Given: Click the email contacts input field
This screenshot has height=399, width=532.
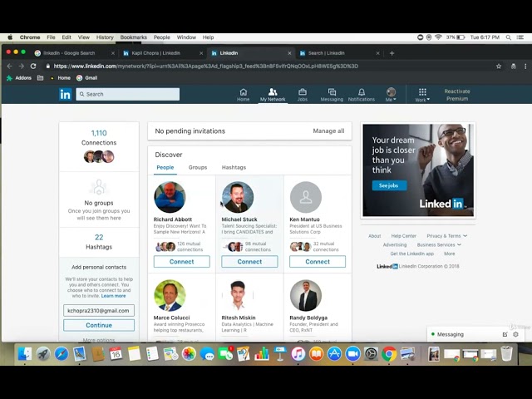Looking at the screenshot, I should (x=99, y=310).
